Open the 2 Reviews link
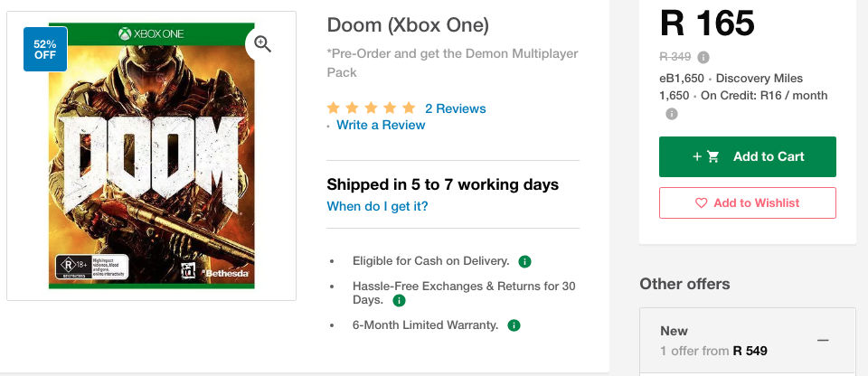This screenshot has width=868, height=376. tap(455, 108)
